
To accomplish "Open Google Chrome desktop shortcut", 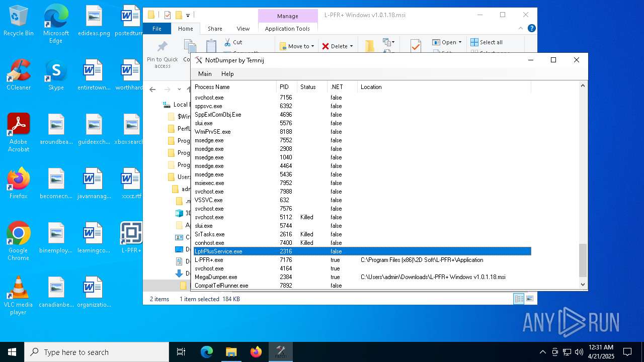I will [x=19, y=241].
